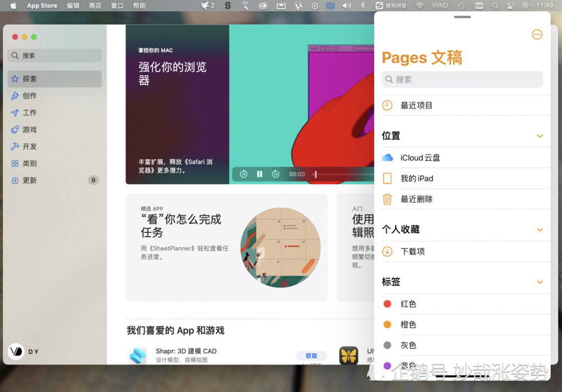Image resolution: width=562 pixels, height=392 pixels.
Task: Open the 编辑 menu
Action: (x=72, y=6)
